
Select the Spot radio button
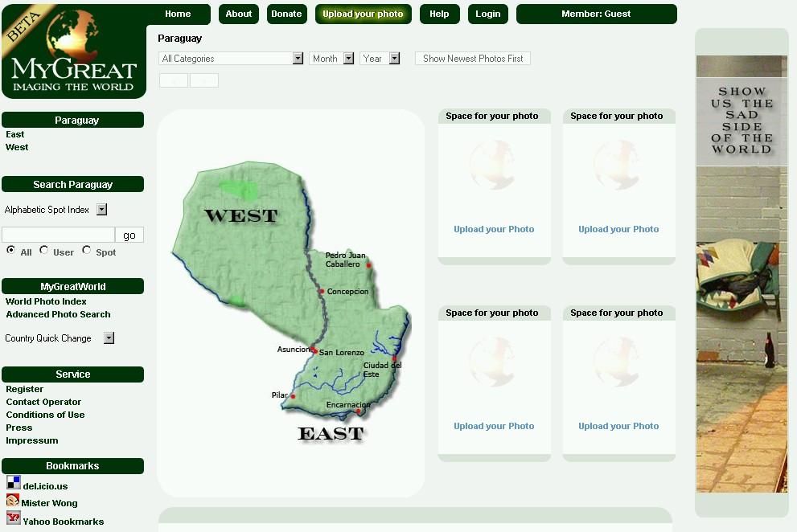86,250
